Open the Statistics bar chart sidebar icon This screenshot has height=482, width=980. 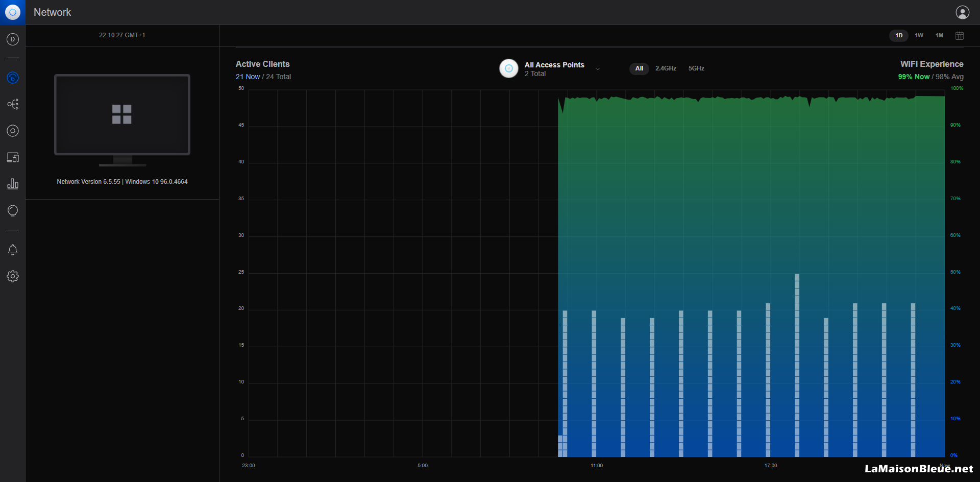[x=13, y=184]
